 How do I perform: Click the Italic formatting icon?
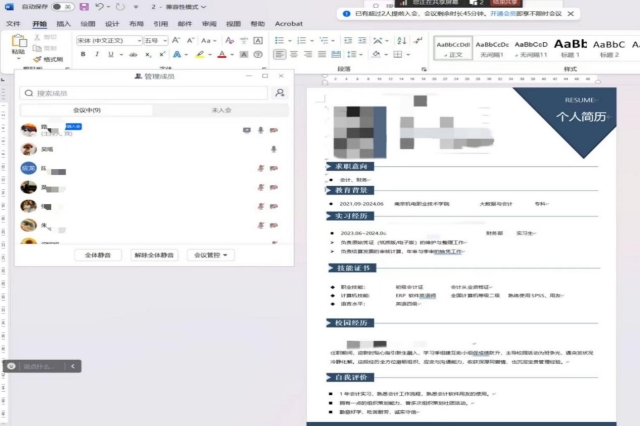point(97,54)
